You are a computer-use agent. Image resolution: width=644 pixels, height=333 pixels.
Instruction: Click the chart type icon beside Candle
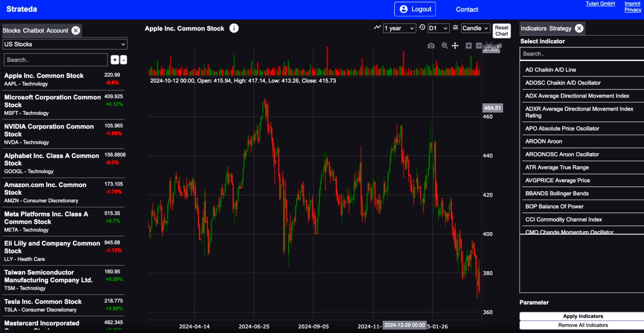[x=455, y=28]
